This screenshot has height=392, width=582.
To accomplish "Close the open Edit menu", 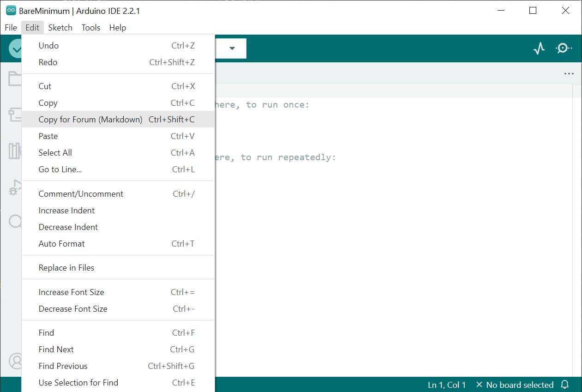I will pos(32,28).
